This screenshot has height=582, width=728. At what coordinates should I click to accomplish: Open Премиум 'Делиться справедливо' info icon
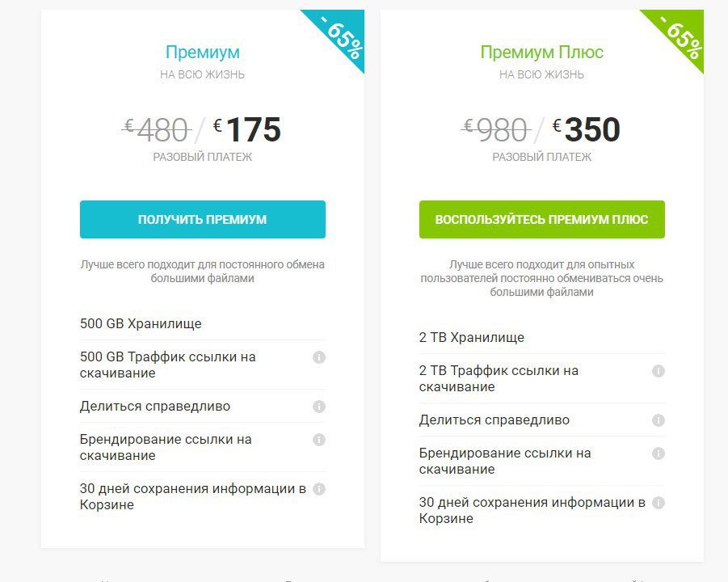coord(319,407)
